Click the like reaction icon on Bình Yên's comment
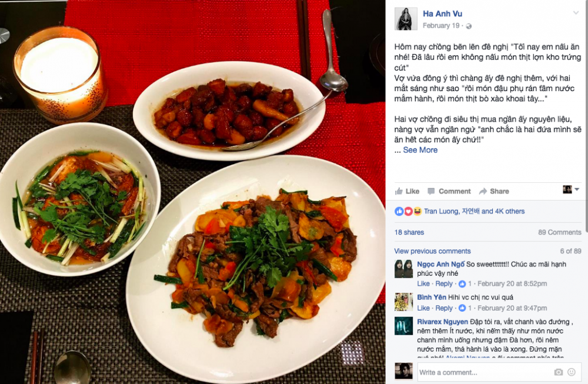This screenshot has height=384, width=588. (462, 308)
